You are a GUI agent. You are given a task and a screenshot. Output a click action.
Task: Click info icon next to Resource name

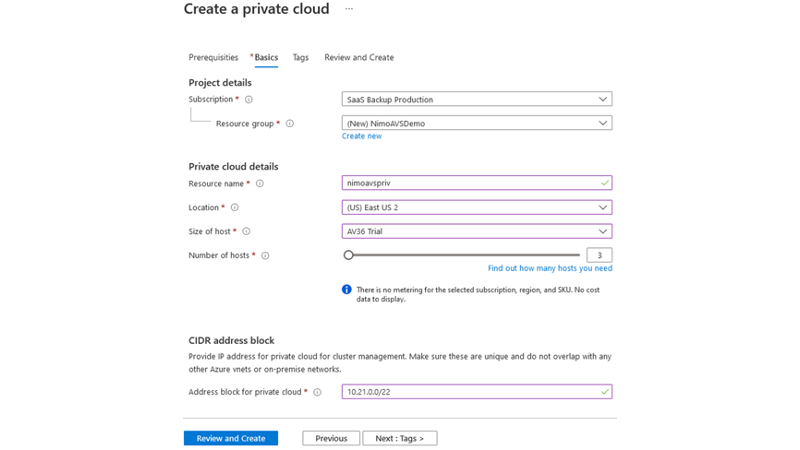[260, 184]
